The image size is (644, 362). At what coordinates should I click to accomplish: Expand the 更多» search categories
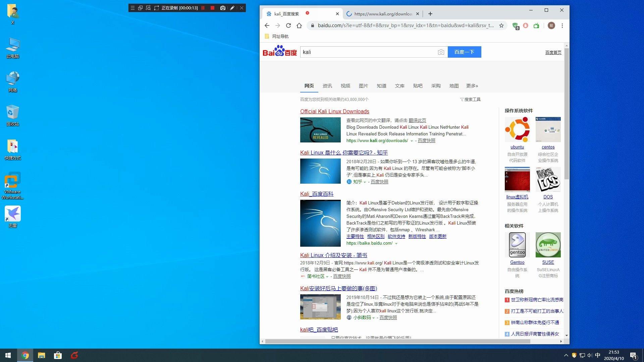472,86
